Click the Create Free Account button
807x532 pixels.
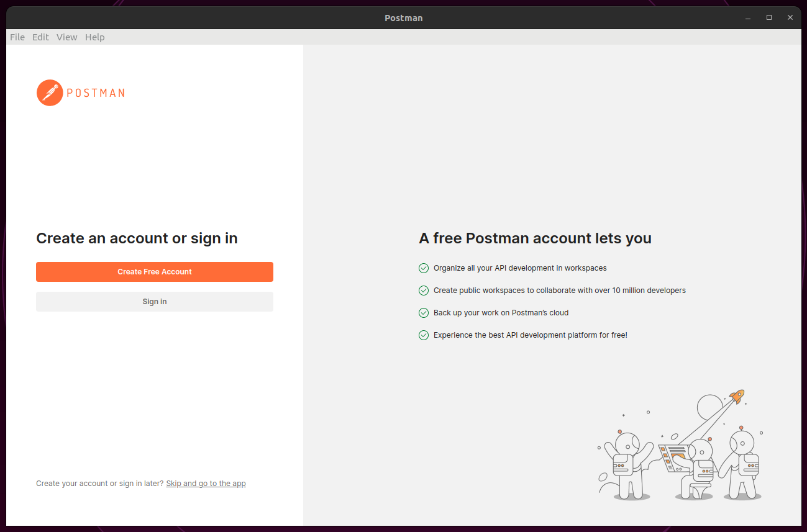click(154, 271)
